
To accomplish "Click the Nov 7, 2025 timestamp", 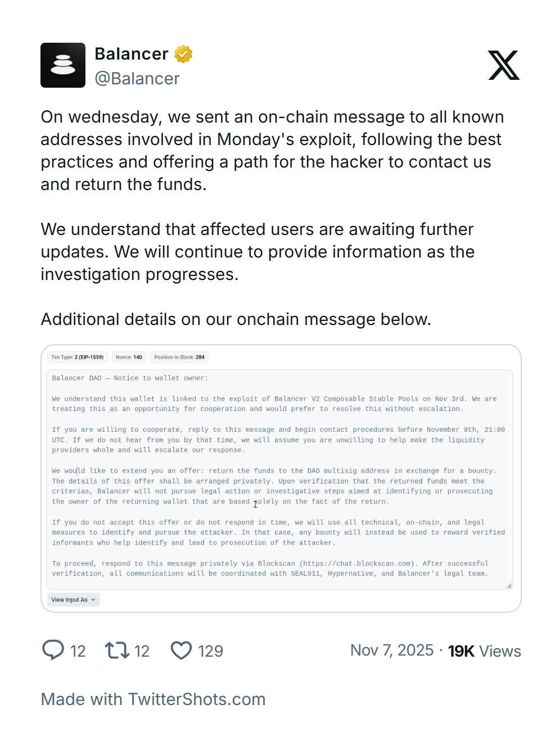I will tap(392, 650).
